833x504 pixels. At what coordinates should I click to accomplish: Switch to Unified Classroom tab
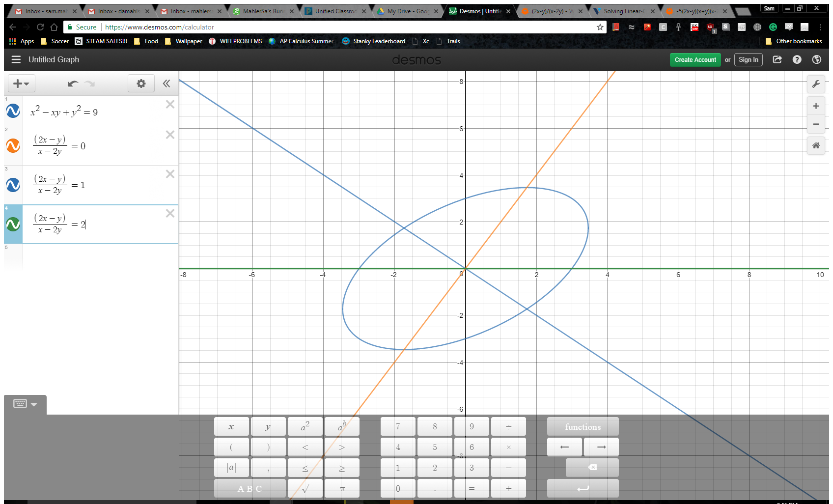click(336, 11)
